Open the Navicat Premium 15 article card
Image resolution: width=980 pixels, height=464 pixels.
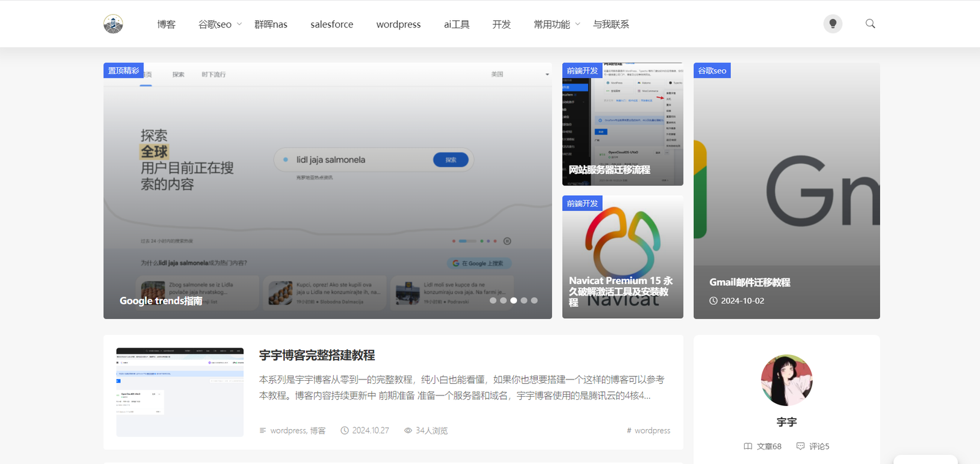coord(623,257)
